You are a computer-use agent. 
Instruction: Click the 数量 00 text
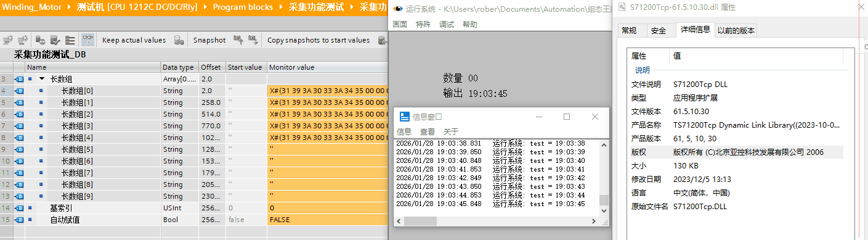(460, 78)
